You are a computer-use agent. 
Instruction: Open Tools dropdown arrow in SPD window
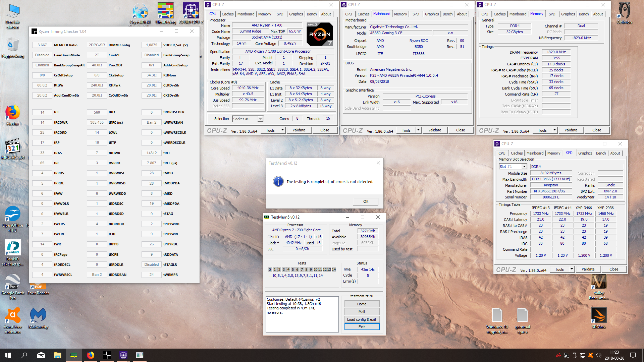coord(572,269)
